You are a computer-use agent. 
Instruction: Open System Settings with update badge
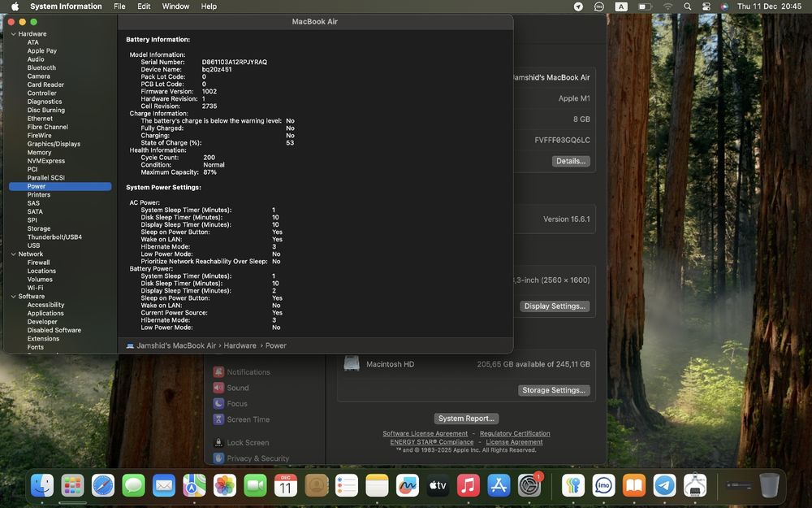pyautogui.click(x=529, y=486)
